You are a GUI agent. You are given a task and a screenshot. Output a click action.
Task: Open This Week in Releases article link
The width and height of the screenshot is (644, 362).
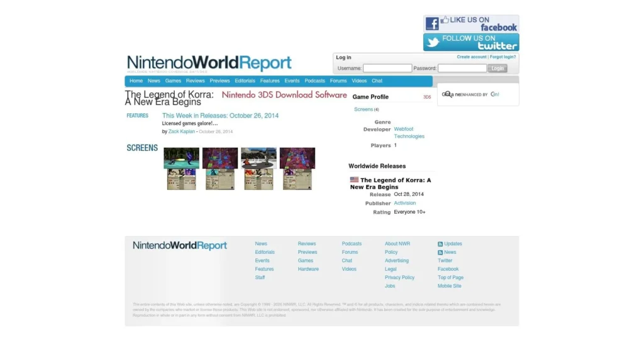click(220, 116)
